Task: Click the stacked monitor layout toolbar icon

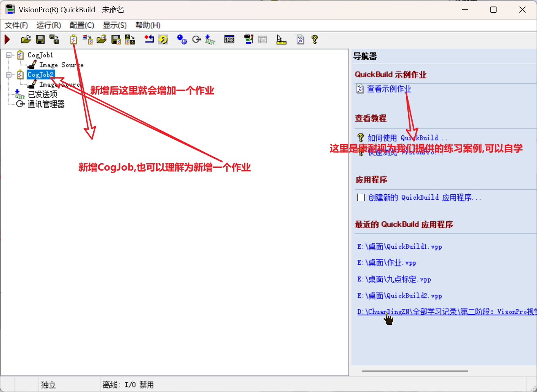Action: coord(249,40)
